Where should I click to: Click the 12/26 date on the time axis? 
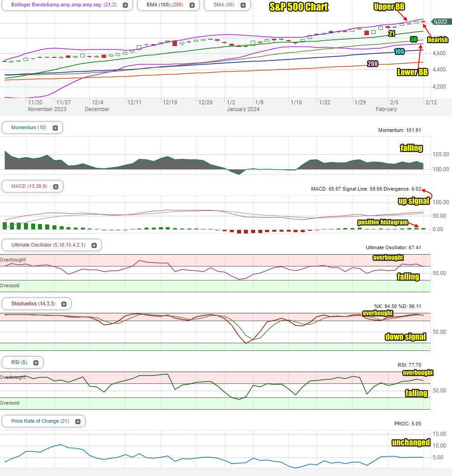[x=205, y=103]
